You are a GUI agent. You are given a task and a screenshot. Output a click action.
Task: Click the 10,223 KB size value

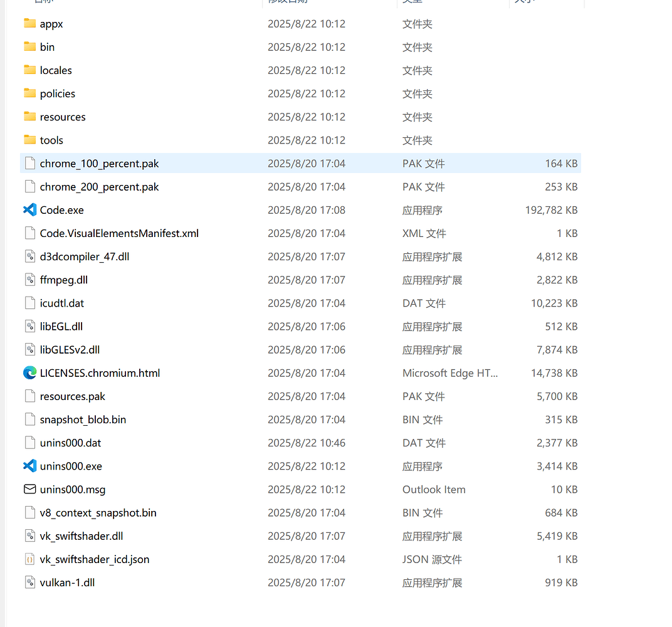point(554,303)
